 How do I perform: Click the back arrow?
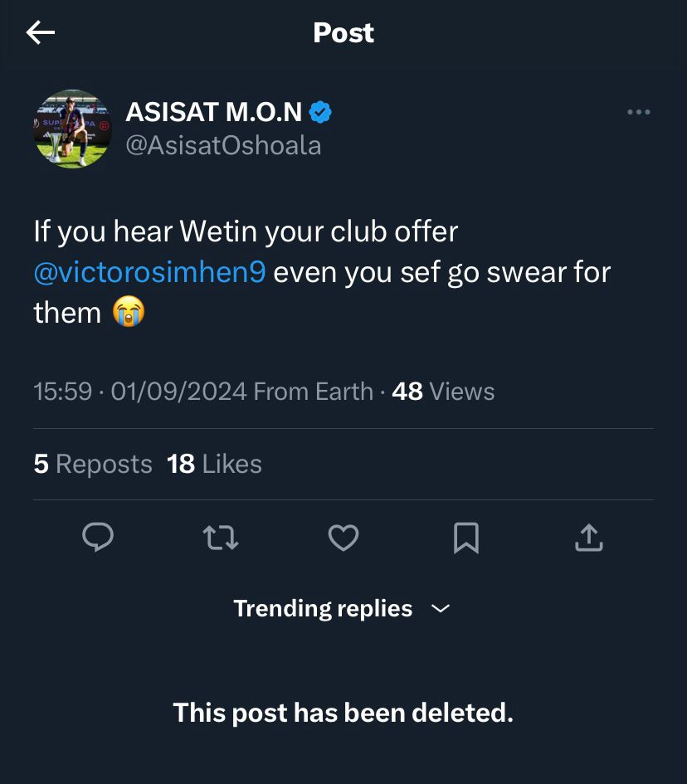click(x=40, y=32)
